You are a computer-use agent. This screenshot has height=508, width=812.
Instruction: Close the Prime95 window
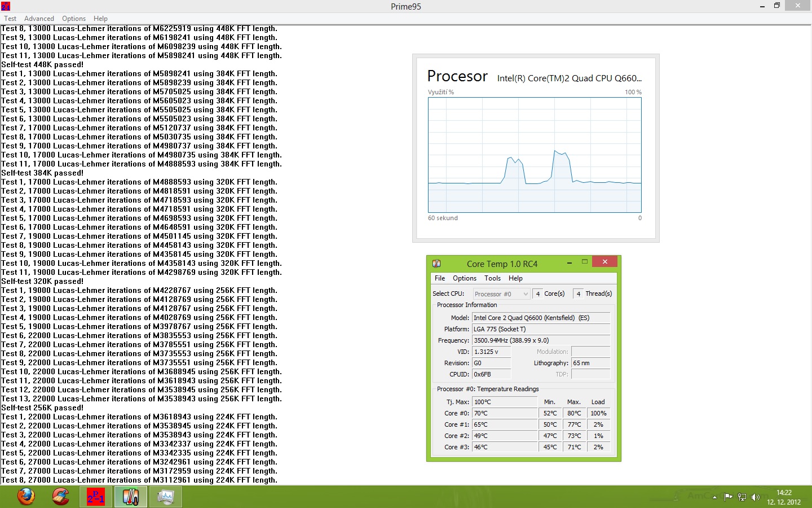pos(797,5)
